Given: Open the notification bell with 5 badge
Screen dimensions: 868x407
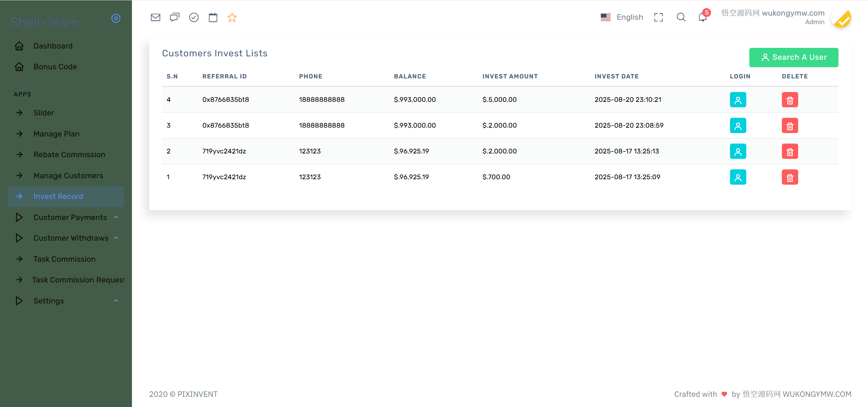Looking at the screenshot, I should click(703, 17).
